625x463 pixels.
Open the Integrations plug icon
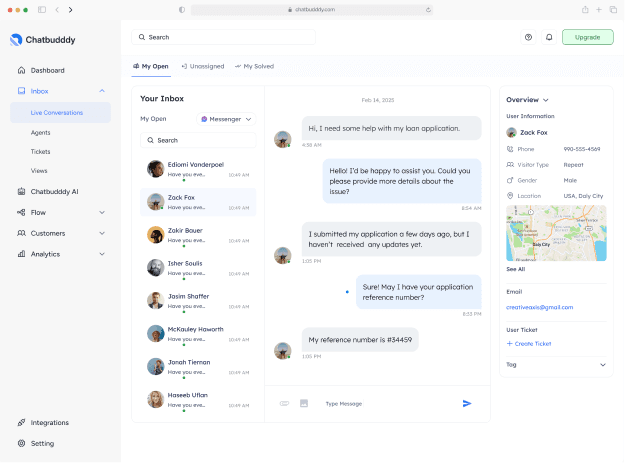22,422
